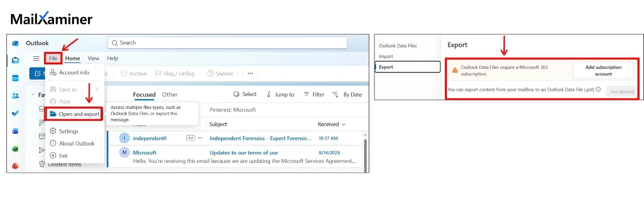
Task: Select Import in the settings list
Action: point(386,56)
